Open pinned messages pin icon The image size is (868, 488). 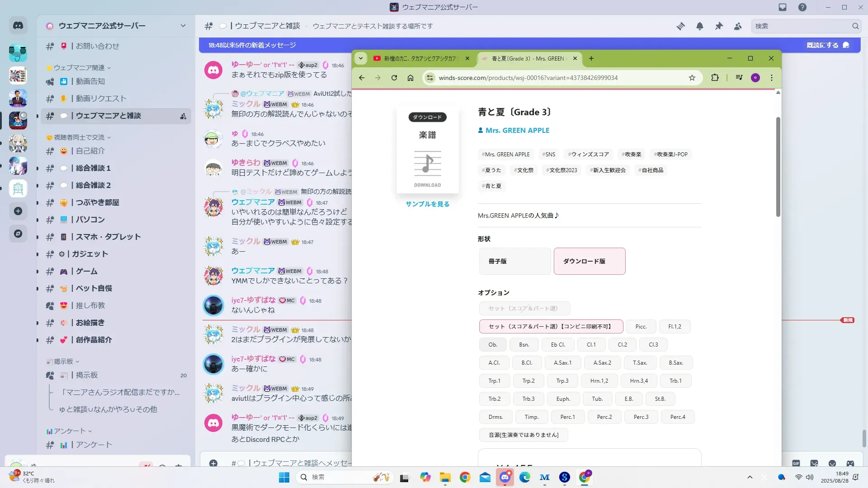click(x=719, y=26)
